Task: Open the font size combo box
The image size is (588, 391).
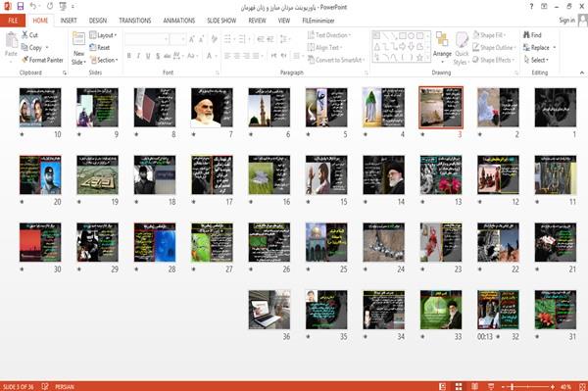Action: click(177, 39)
